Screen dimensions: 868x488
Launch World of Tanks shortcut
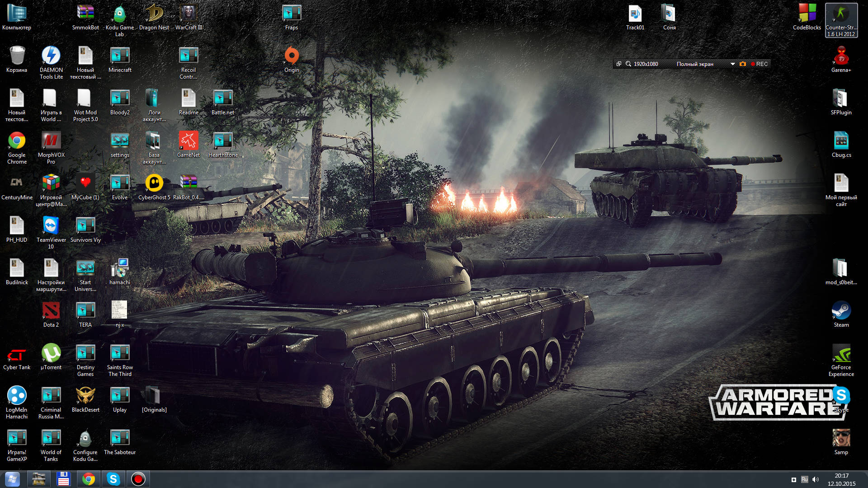51,445
